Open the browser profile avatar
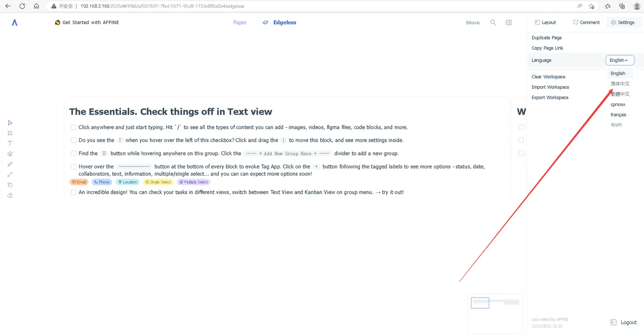 pyautogui.click(x=637, y=6)
